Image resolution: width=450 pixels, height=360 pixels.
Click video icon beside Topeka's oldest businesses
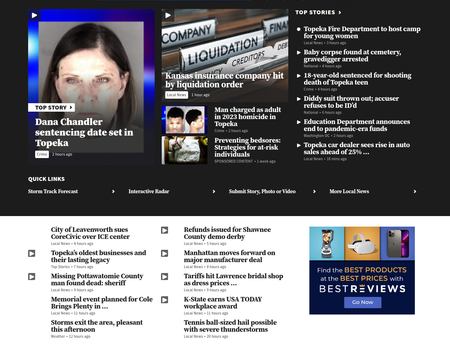coord(31,253)
